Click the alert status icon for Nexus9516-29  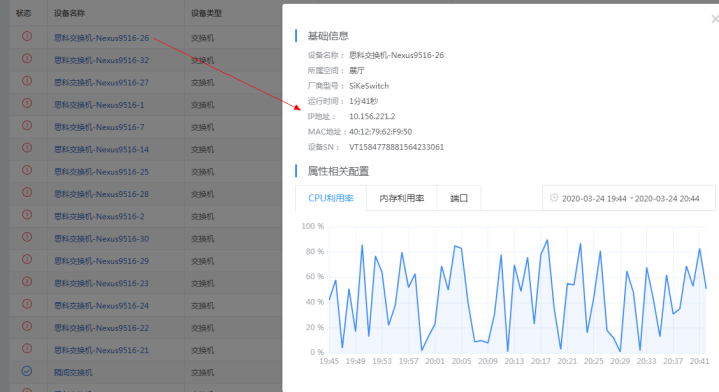pos(27,259)
